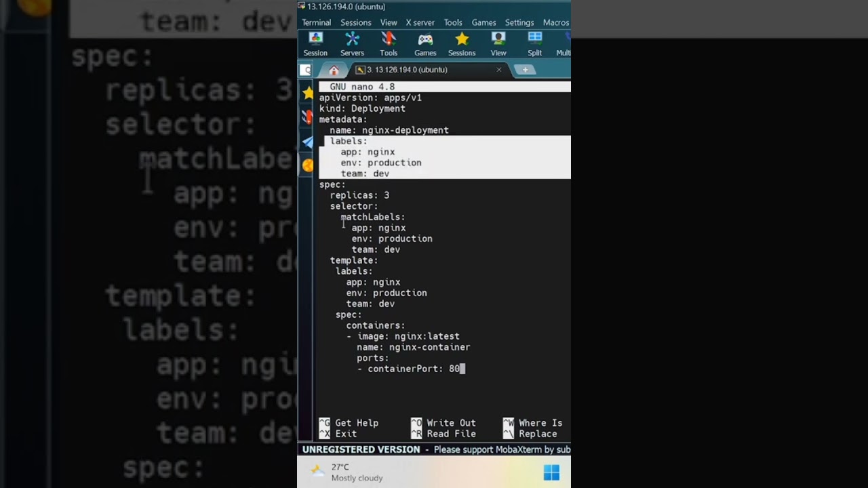868x488 pixels.
Task: Open the Sessions menu
Action: (356, 22)
